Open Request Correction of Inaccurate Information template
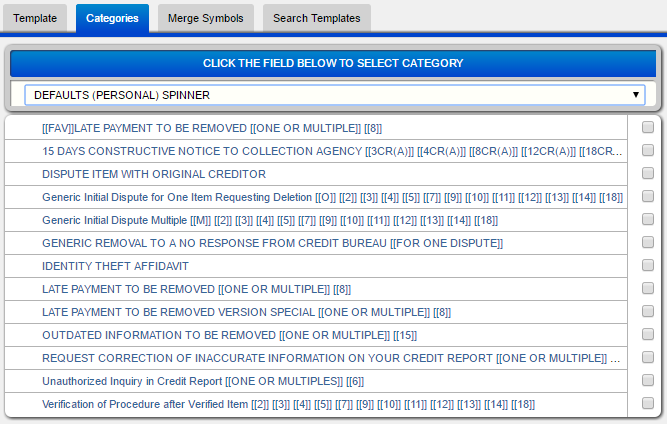Screen dimensions: 667x424 click(x=330, y=358)
